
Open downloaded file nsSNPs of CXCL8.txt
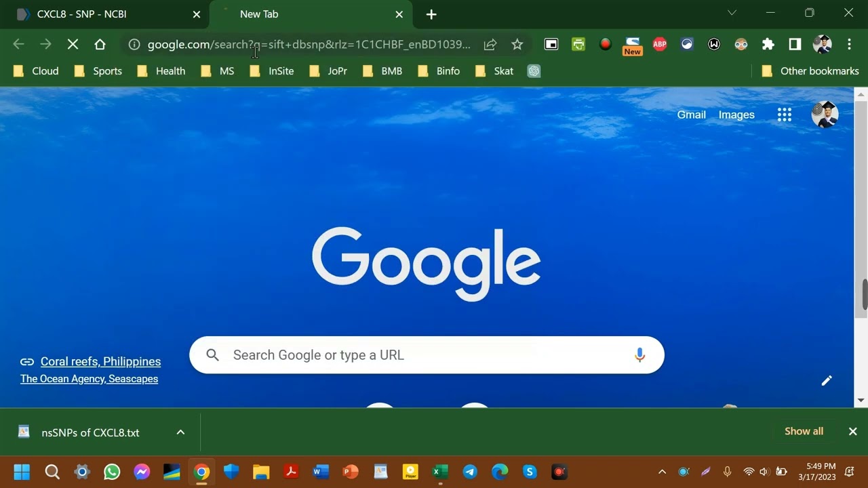pos(90,432)
